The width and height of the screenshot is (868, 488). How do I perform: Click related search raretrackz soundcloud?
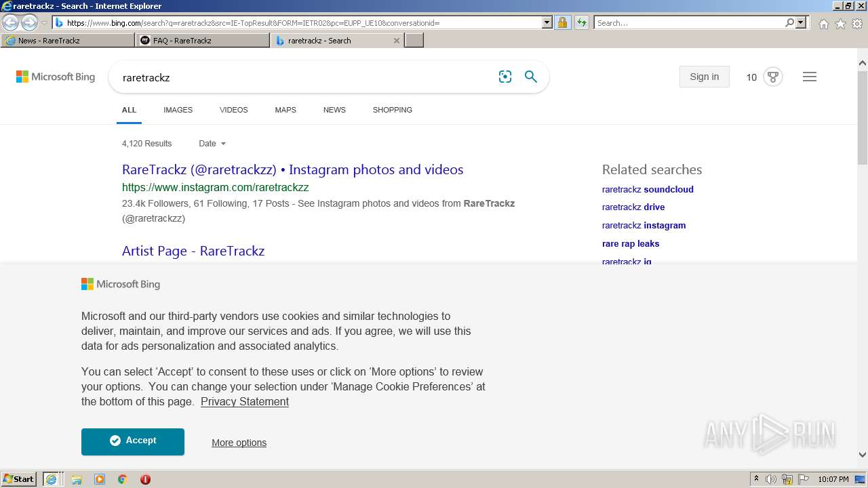coord(648,189)
